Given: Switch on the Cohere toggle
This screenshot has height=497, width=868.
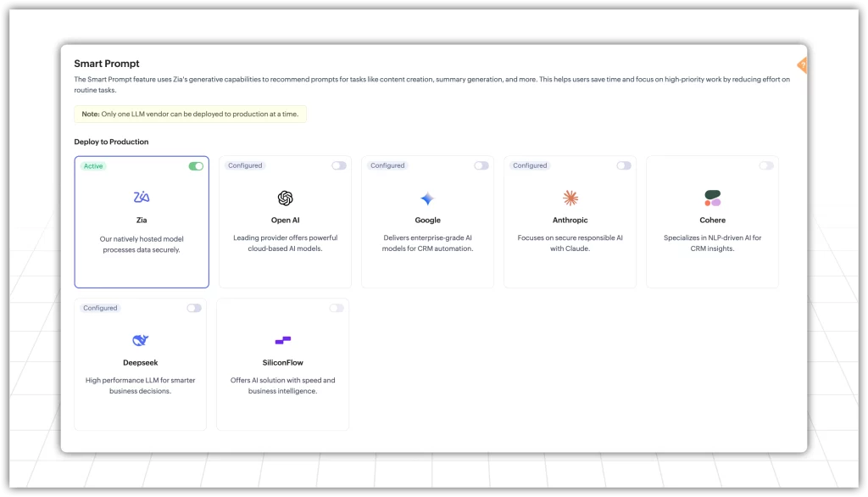Looking at the screenshot, I should 766,165.
